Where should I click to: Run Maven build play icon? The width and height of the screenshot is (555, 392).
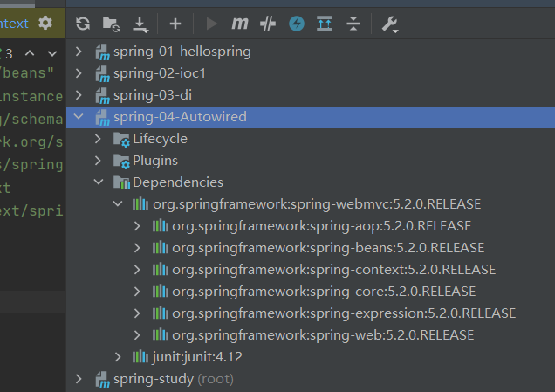(211, 24)
